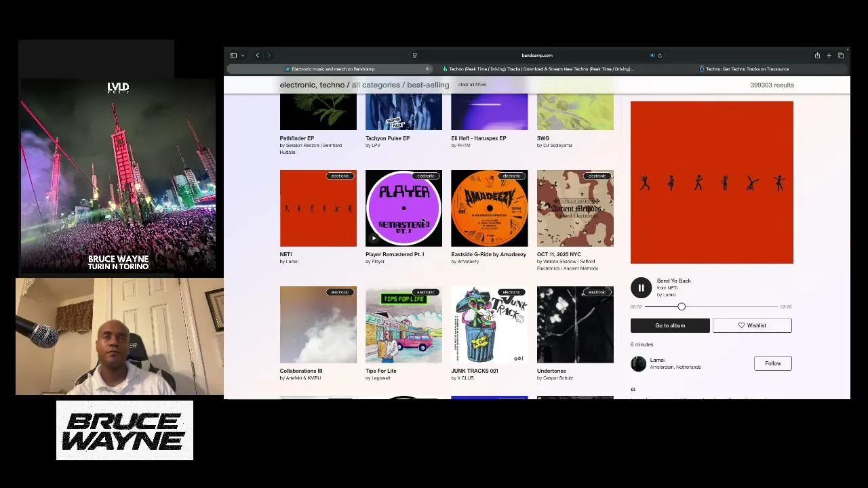868x488 pixels.
Task: Click the electronic tag on NFTI cover
Action: tap(340, 176)
